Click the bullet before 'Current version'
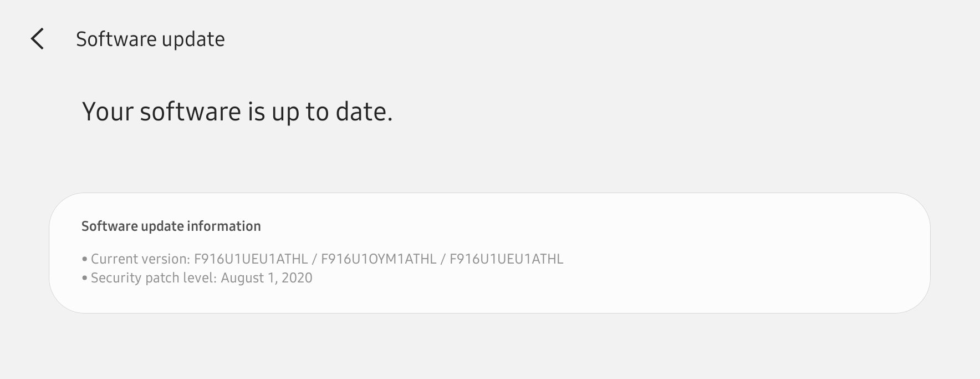 85,259
